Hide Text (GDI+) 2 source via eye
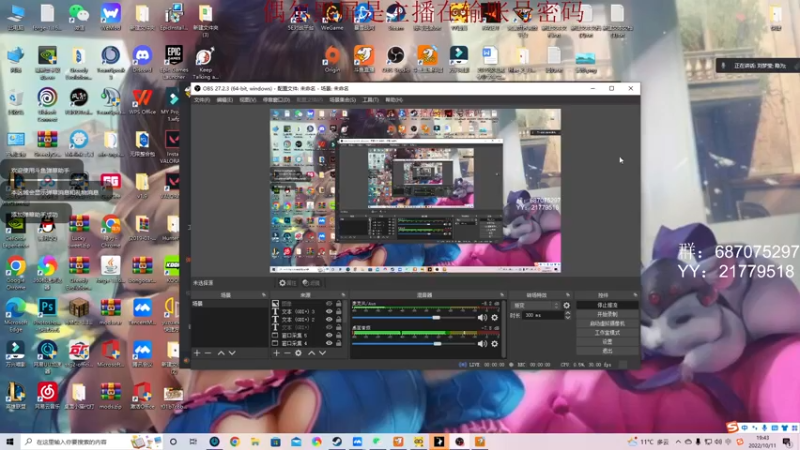This screenshot has height=450, width=800. click(x=329, y=319)
